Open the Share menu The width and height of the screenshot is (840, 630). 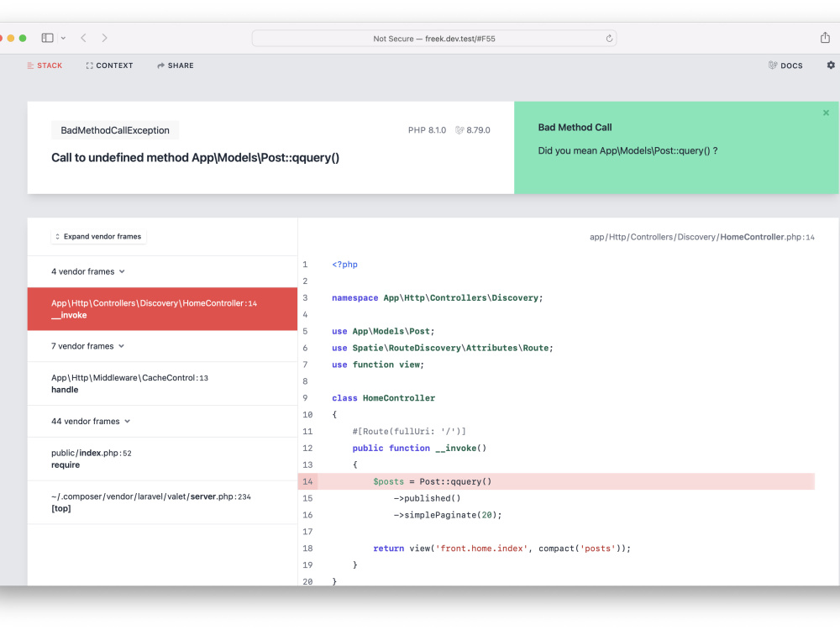(176, 66)
